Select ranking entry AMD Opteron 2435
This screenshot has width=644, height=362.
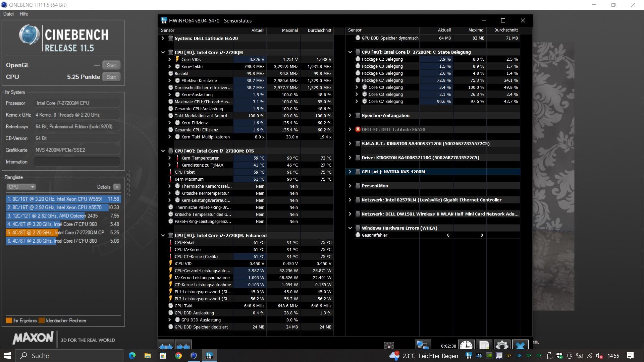click(x=63, y=216)
